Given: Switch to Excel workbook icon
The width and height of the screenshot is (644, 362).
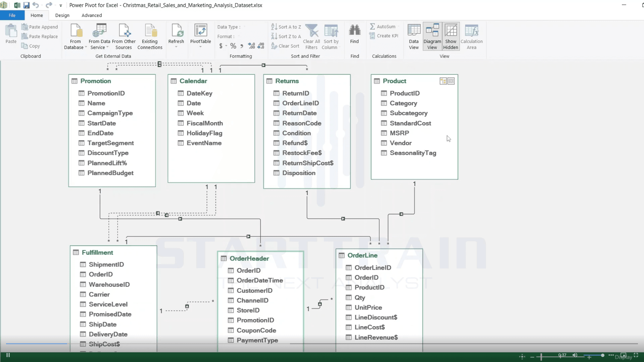Looking at the screenshot, I should tap(17, 5).
